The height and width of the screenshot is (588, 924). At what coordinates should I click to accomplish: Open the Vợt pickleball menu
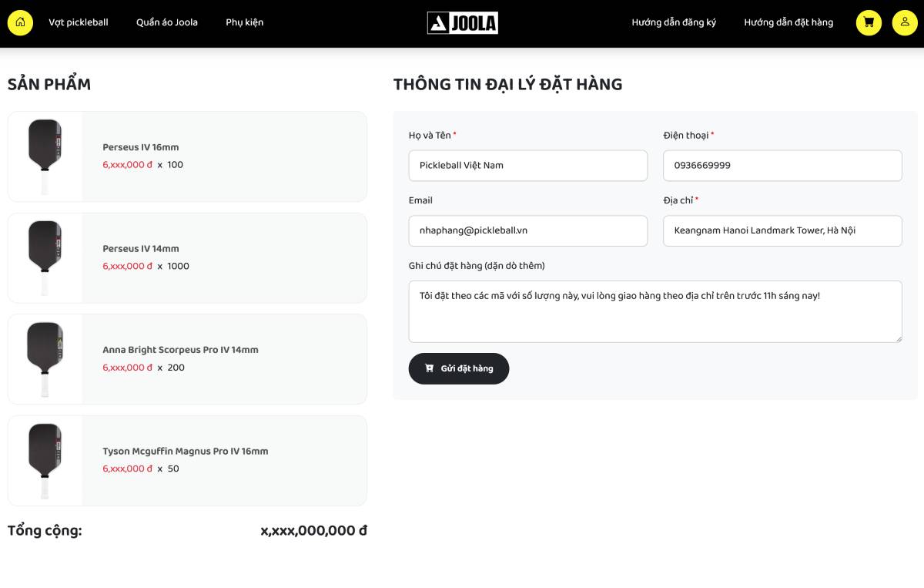(79, 22)
